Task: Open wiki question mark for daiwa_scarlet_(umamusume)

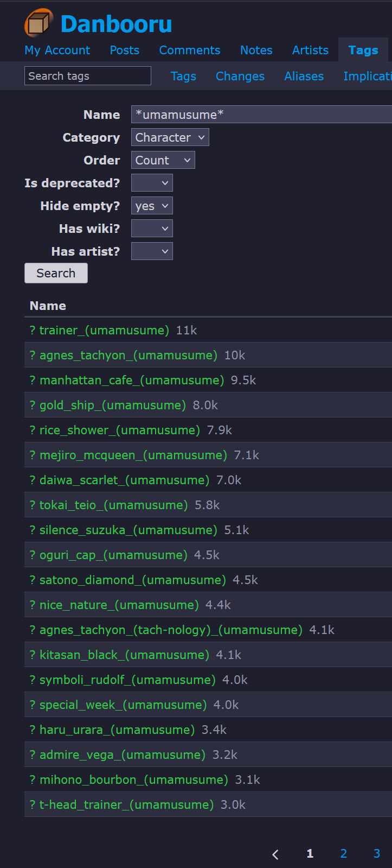Action: click(33, 480)
